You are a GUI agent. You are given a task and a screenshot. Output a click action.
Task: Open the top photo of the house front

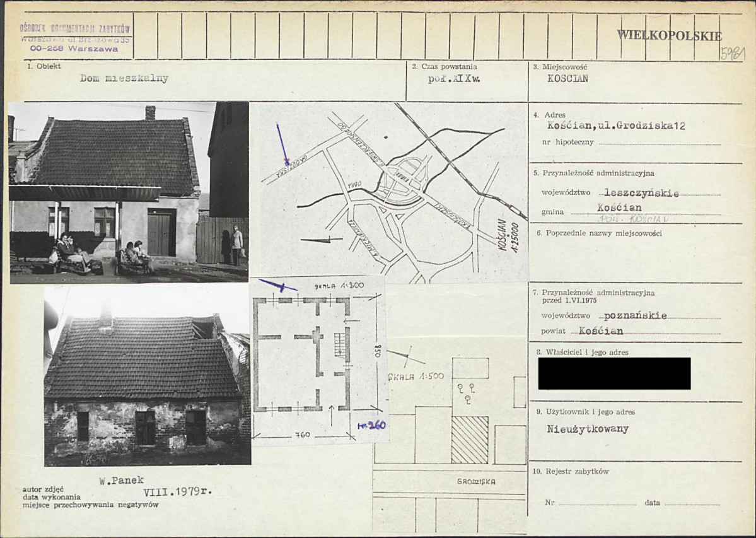click(x=128, y=192)
